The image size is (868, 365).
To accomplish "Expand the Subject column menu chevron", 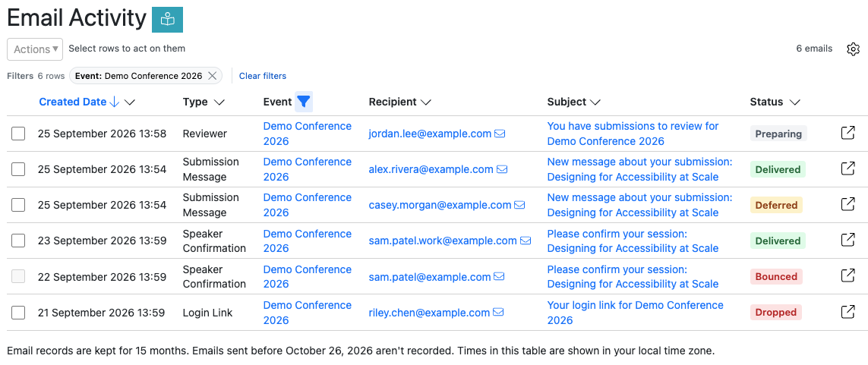I will [x=595, y=102].
